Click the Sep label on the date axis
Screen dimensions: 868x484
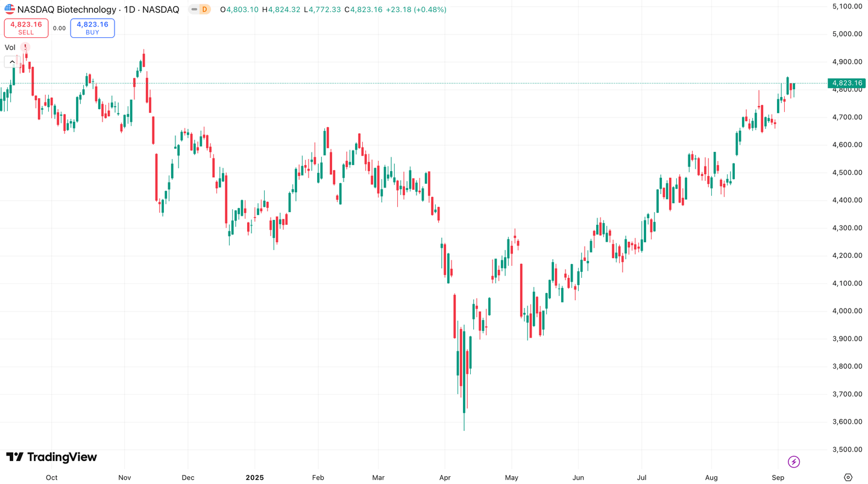[778, 477]
